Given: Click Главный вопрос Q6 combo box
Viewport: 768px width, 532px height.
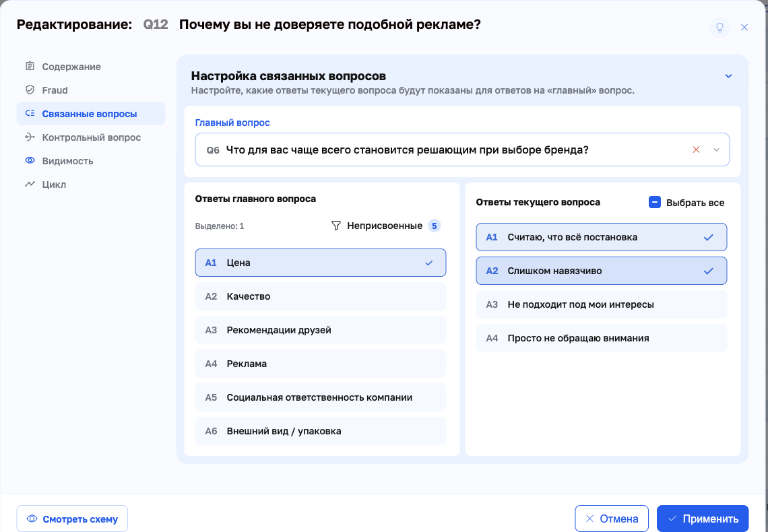Looking at the screenshot, I should tap(462, 149).
